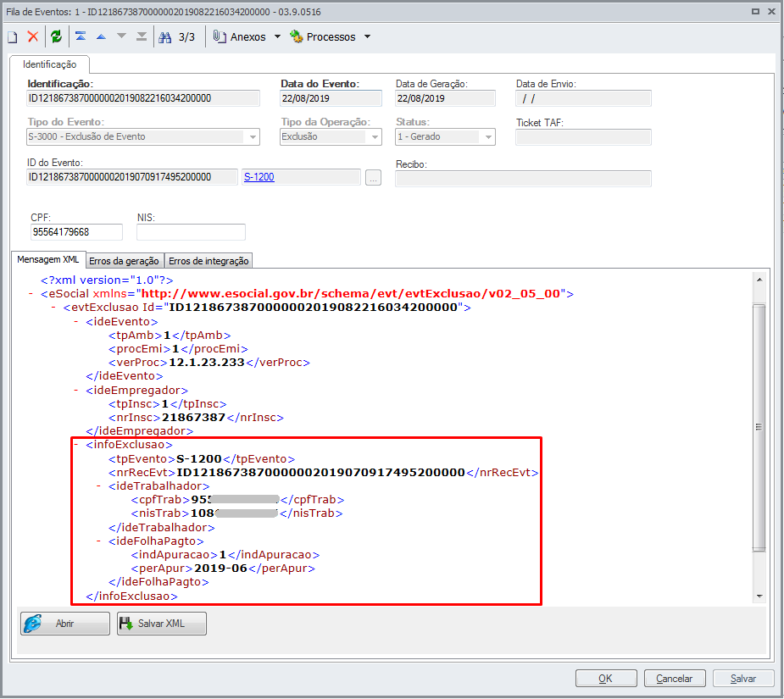Click the OK button
The image size is (784, 699).
point(606,679)
